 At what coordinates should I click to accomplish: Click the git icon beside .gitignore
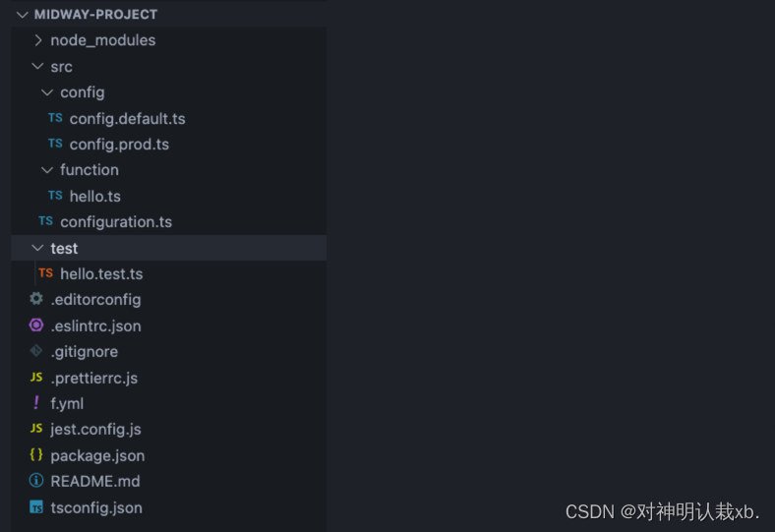coord(36,351)
